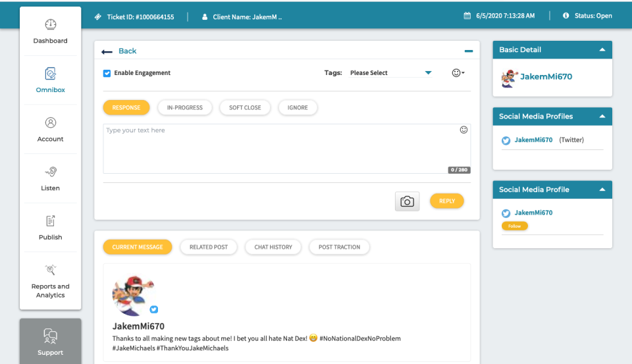Open the Omnibox sidebar icon

[x=51, y=74]
